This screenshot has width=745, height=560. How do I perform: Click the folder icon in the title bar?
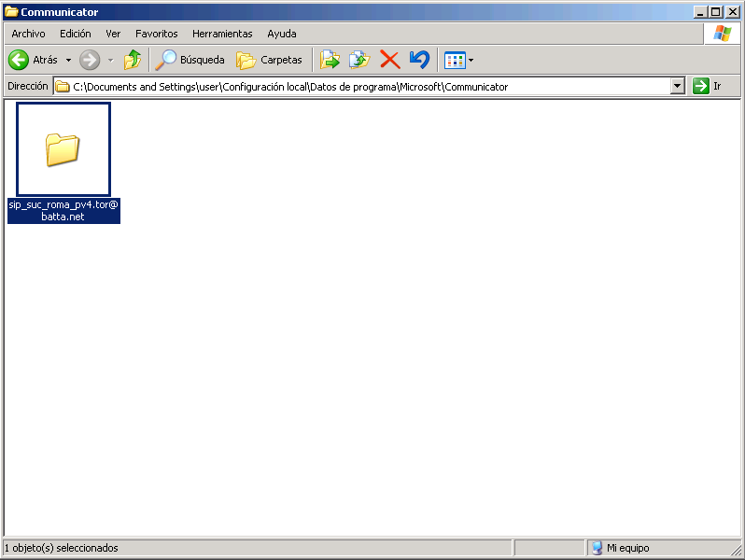11,12
